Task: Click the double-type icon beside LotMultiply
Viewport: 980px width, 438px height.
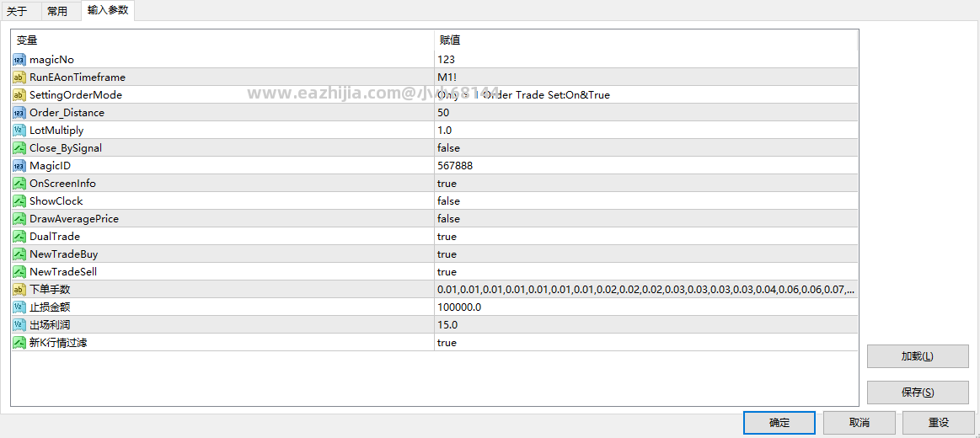Action: [x=19, y=131]
